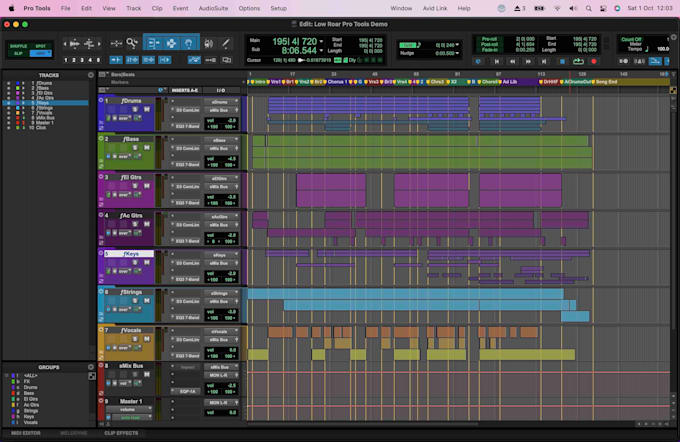Click the Stop transport button
This screenshot has width=680, height=442.
pos(562,62)
